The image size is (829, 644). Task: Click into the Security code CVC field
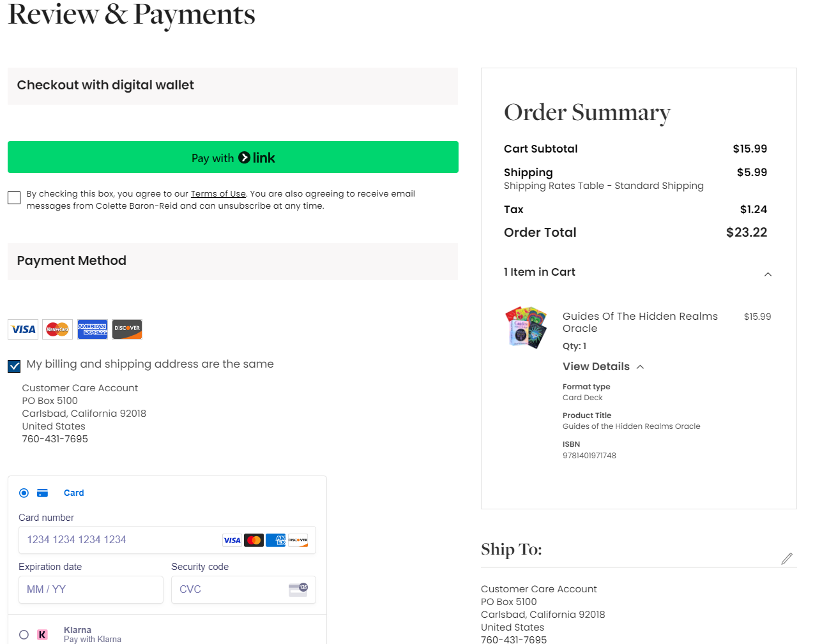click(x=230, y=589)
